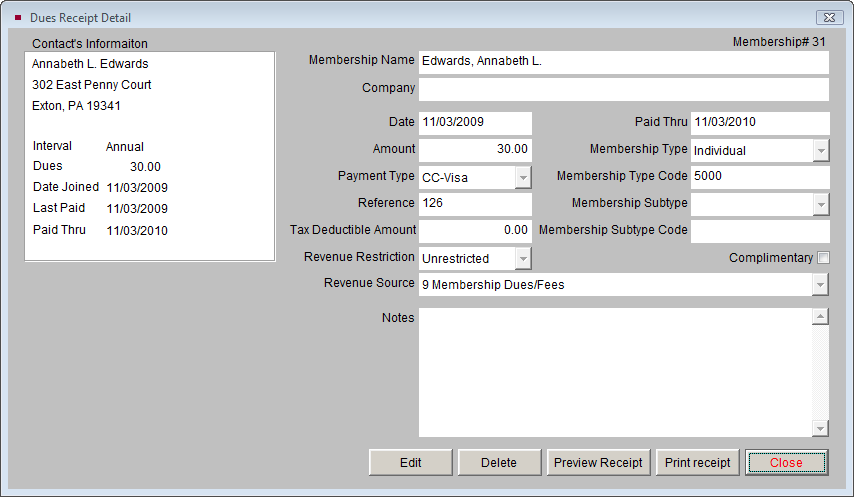Click the red Close button
The image size is (854, 497).
pos(786,462)
